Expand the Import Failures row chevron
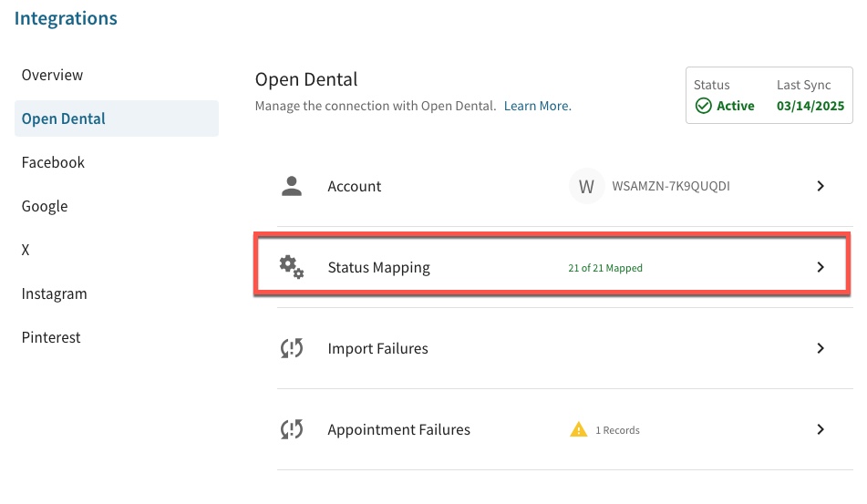 (821, 348)
